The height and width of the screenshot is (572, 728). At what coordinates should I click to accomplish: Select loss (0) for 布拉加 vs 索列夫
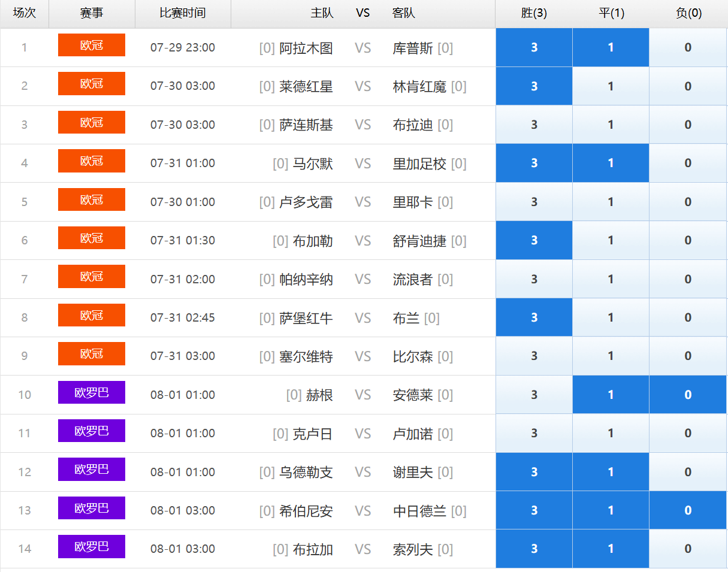[688, 549]
